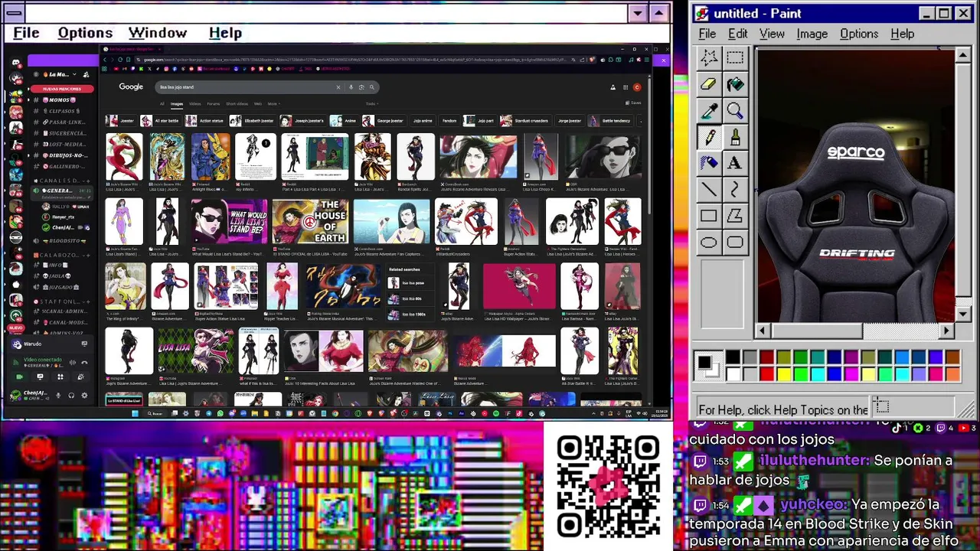Open the View menu in Paint

coord(772,34)
